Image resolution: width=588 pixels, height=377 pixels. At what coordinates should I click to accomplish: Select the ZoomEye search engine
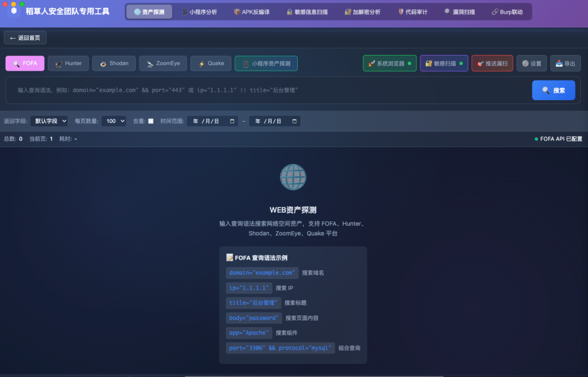tap(163, 63)
